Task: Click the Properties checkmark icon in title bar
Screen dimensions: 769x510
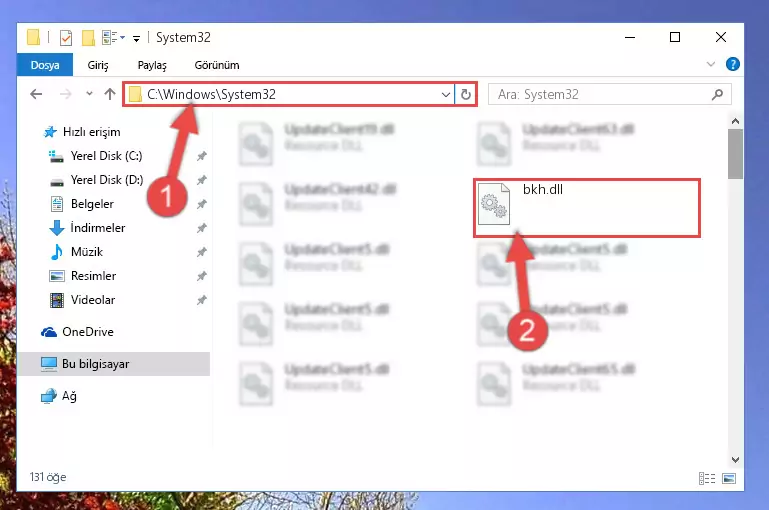Action: click(x=66, y=38)
